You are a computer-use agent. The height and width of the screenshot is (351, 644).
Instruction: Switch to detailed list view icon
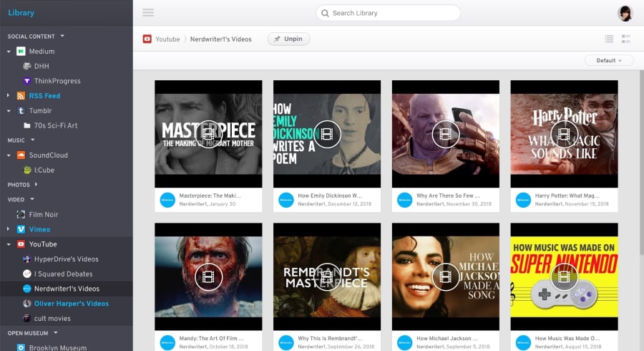[x=626, y=39]
